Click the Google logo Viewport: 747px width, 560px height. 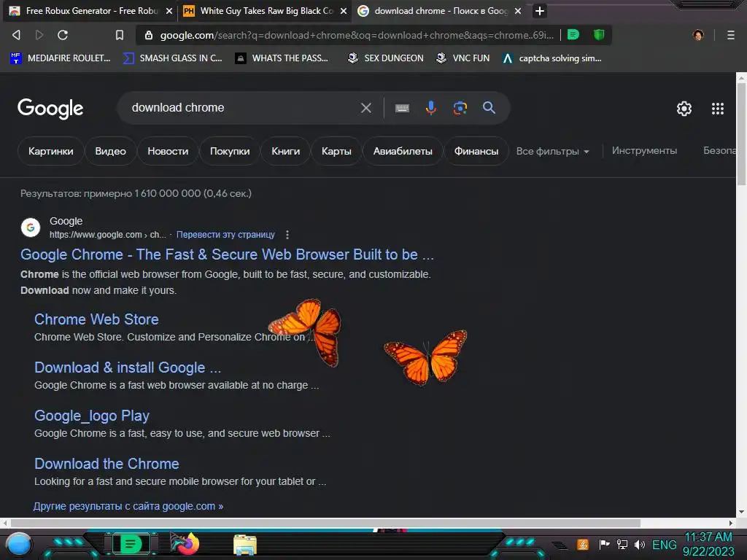coord(50,109)
